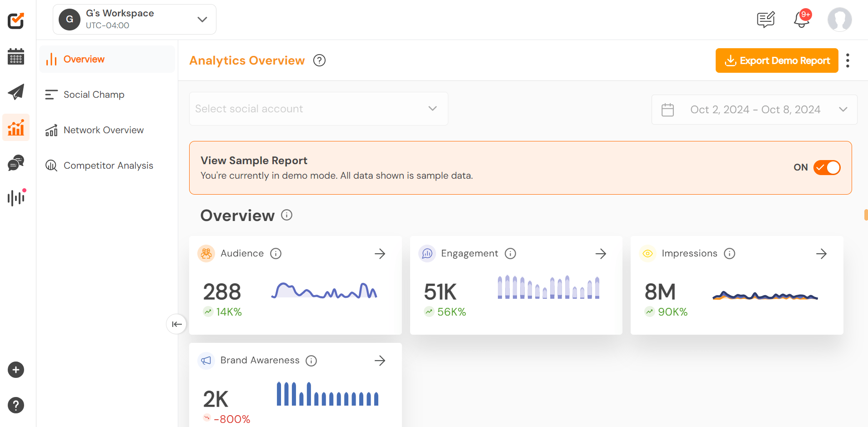Image resolution: width=868 pixels, height=427 pixels.
Task: Open the chat bubbles engage icon
Action: click(16, 163)
